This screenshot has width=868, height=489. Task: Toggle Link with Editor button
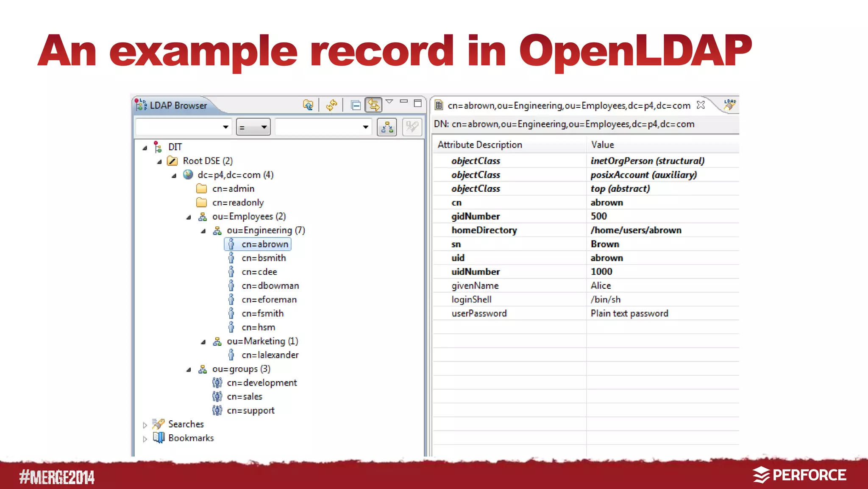tap(373, 105)
